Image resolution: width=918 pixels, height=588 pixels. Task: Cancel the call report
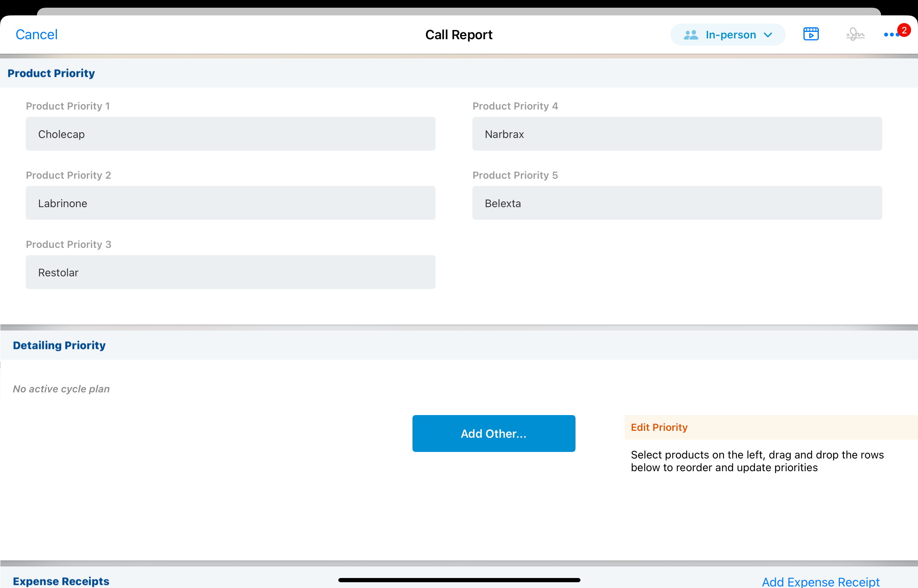click(x=37, y=35)
